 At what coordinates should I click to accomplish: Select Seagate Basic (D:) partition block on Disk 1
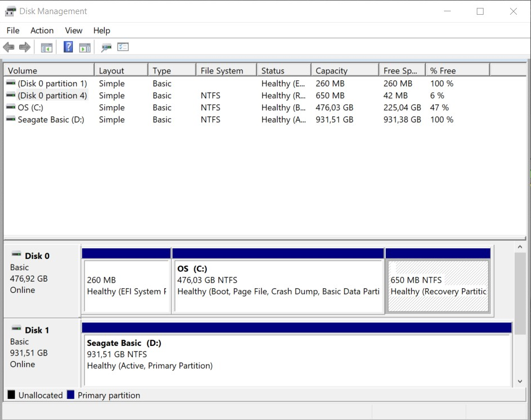click(297, 354)
